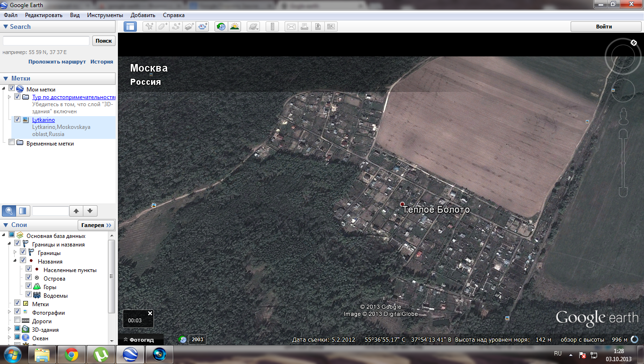The width and height of the screenshot is (644, 364).
Task: Toggle the sunlight icon in toolbar
Action: pyautogui.click(x=234, y=27)
